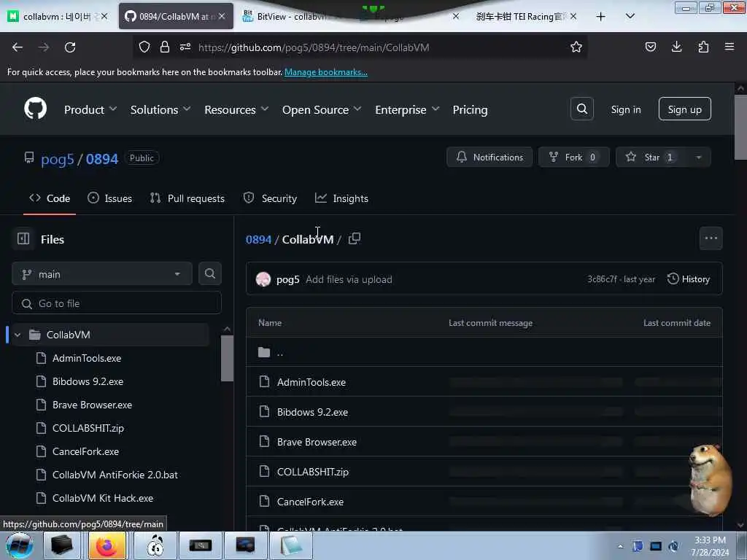Open the Insights tab
The image size is (747, 560).
click(x=341, y=198)
